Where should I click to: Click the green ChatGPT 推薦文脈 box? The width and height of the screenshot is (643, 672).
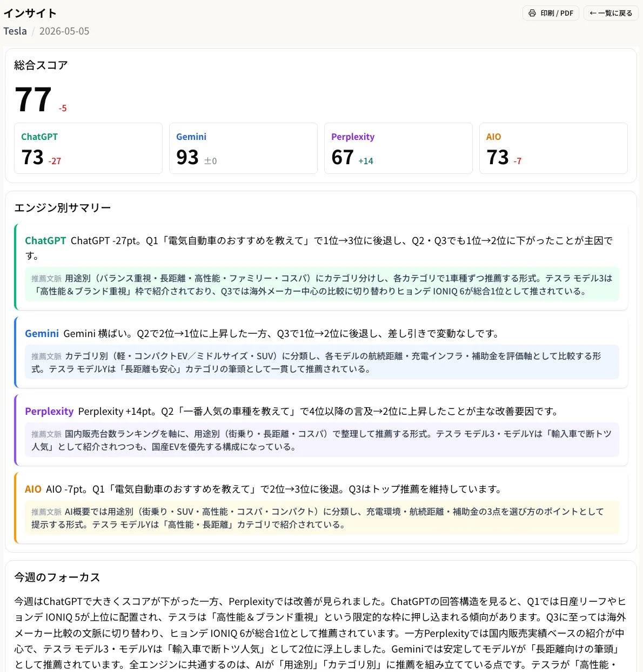[x=322, y=285]
